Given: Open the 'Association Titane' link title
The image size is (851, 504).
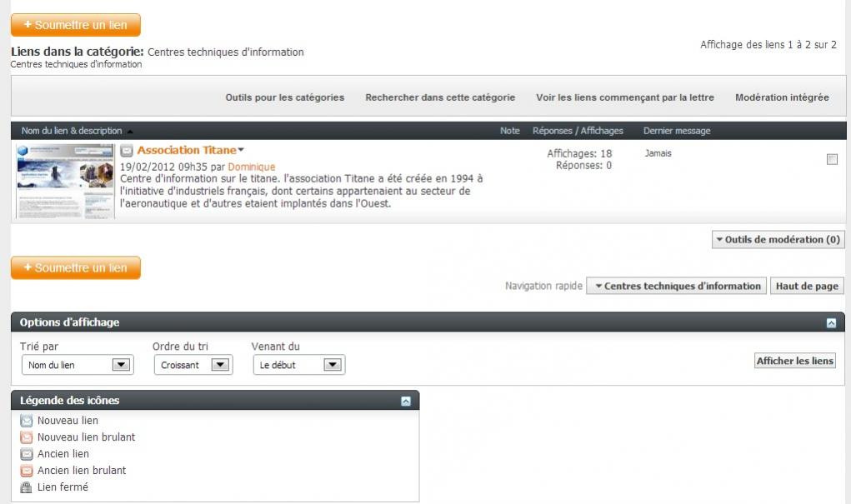Looking at the screenshot, I should click(186, 151).
